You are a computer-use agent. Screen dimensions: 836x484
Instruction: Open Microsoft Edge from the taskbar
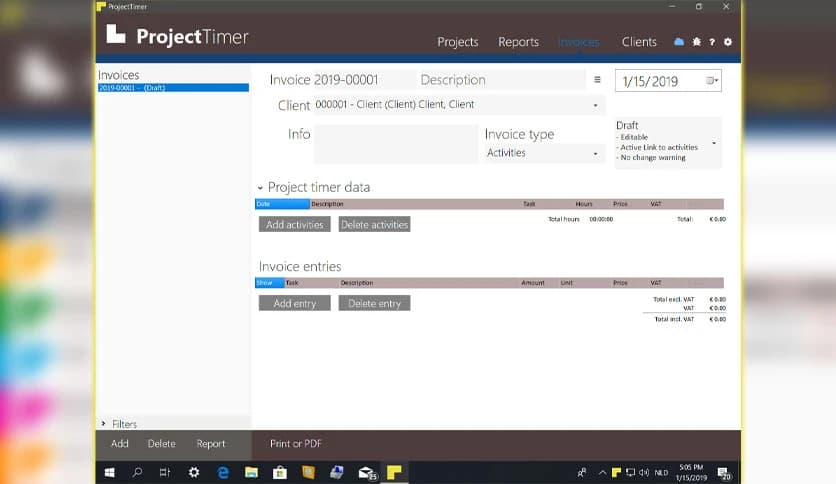[223, 472]
